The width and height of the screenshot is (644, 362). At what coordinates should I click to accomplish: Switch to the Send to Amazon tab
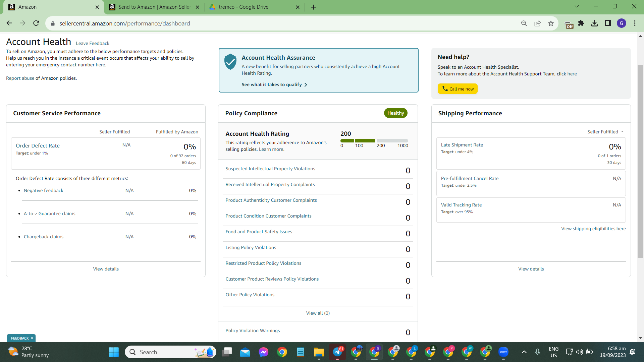click(154, 7)
